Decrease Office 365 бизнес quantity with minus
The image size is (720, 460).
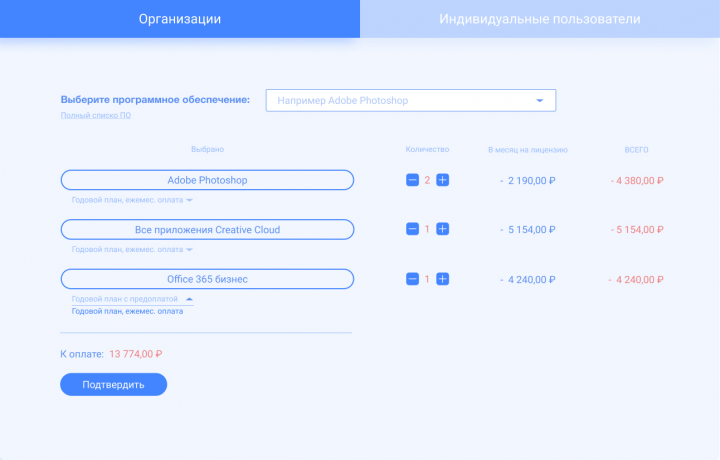tap(412, 279)
